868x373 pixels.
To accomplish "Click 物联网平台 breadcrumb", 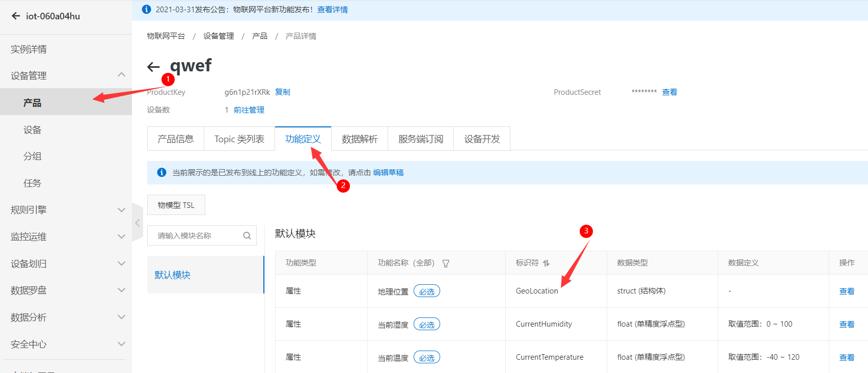I will [166, 36].
